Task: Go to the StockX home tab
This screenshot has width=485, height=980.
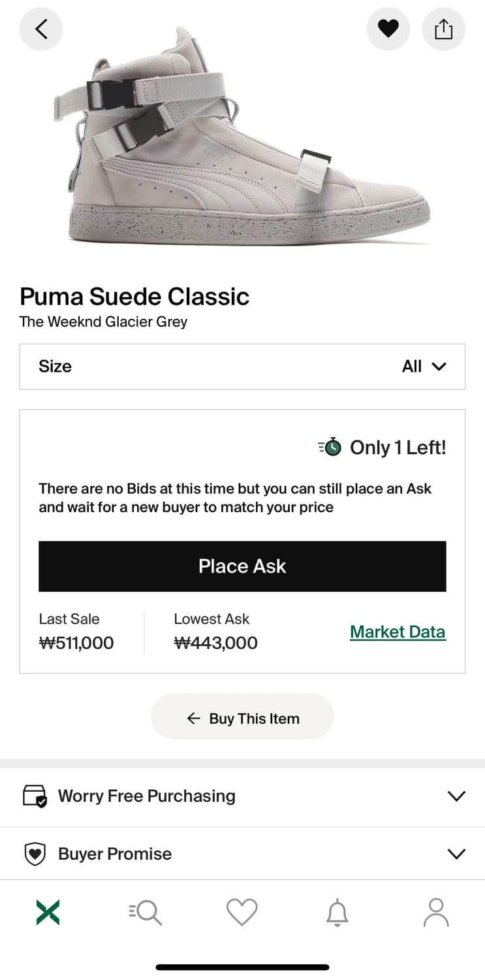Action: tap(48, 912)
